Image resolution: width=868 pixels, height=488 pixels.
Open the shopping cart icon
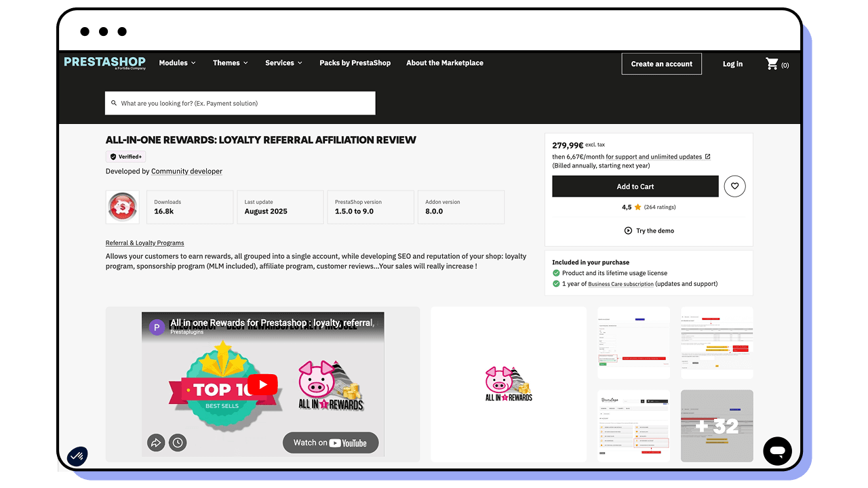point(772,64)
